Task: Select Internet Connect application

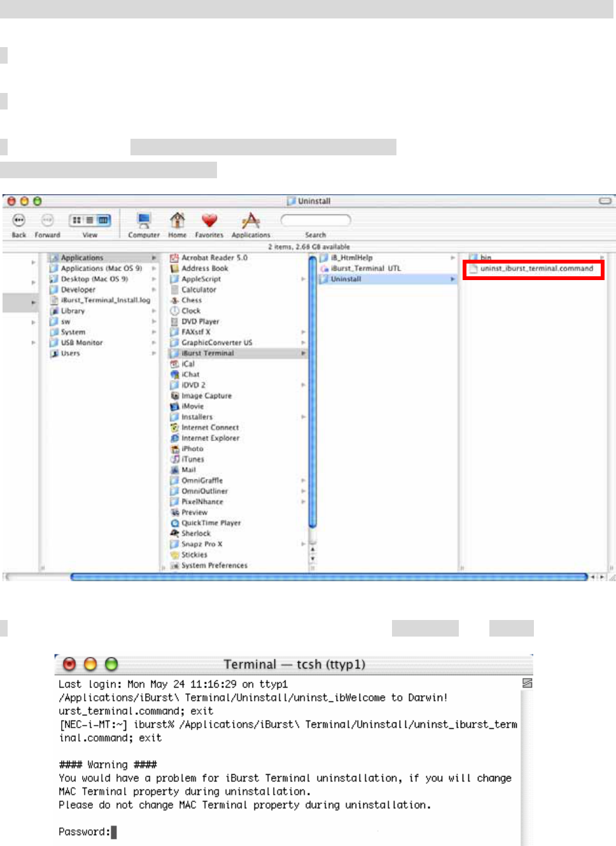Action: click(x=238, y=428)
